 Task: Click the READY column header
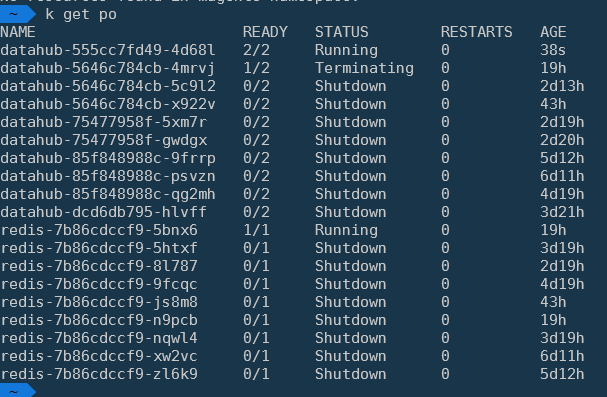[x=265, y=32]
